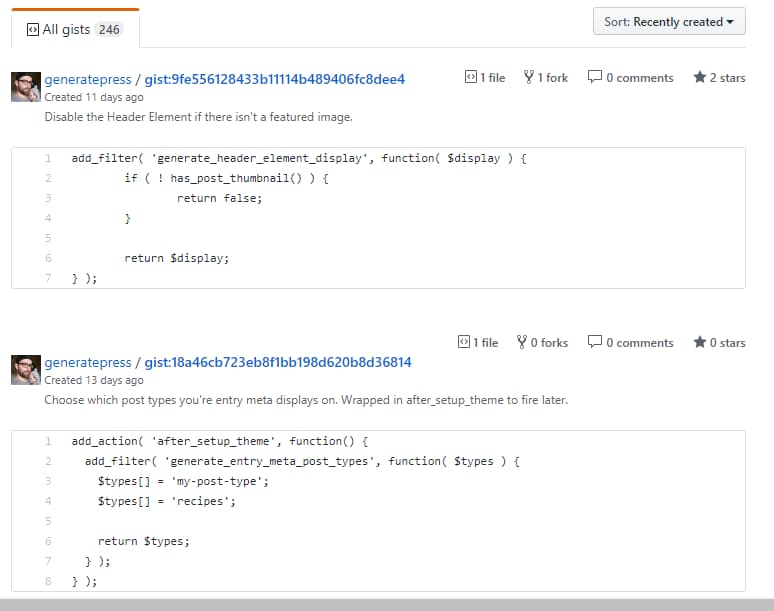Screen dimensions: 774x611
Task: Open generatepress link on first gist
Action: pyautogui.click(x=88, y=79)
